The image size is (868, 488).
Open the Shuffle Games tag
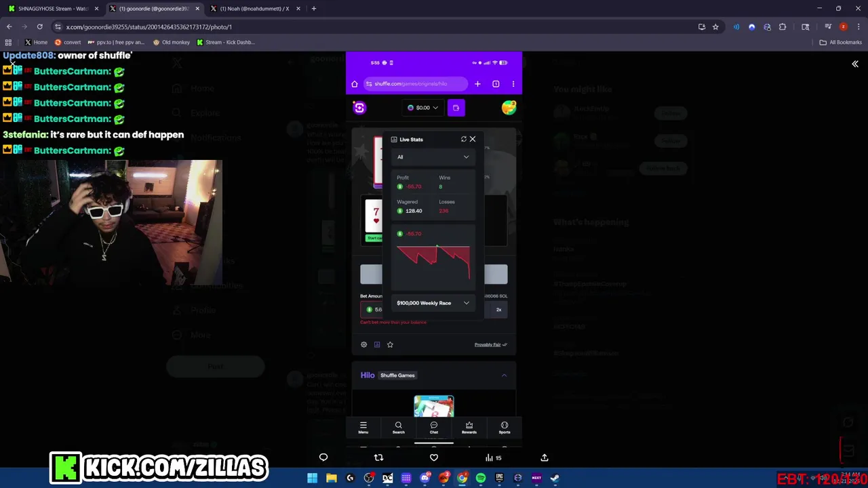[x=397, y=375]
